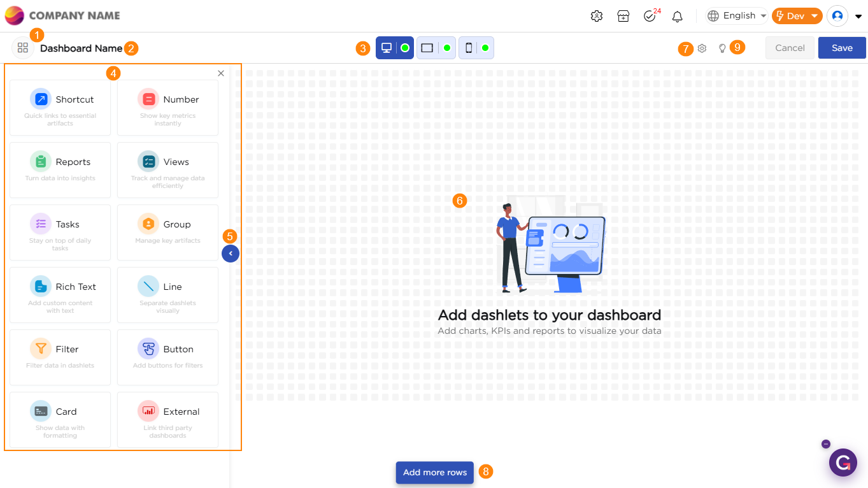Click the Shortcut dashlet arrow icon
The height and width of the screenshot is (488, 868).
tap(41, 99)
